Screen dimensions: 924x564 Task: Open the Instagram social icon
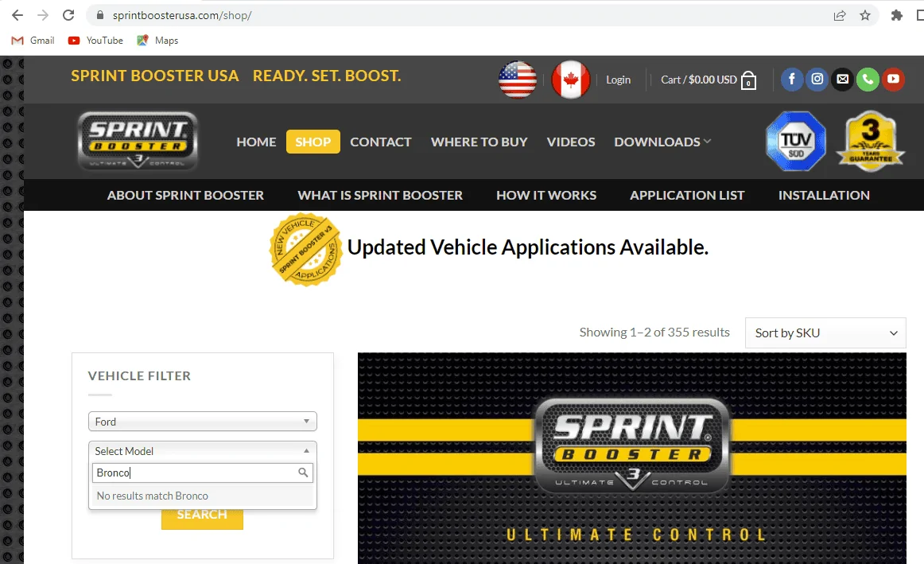click(x=817, y=79)
